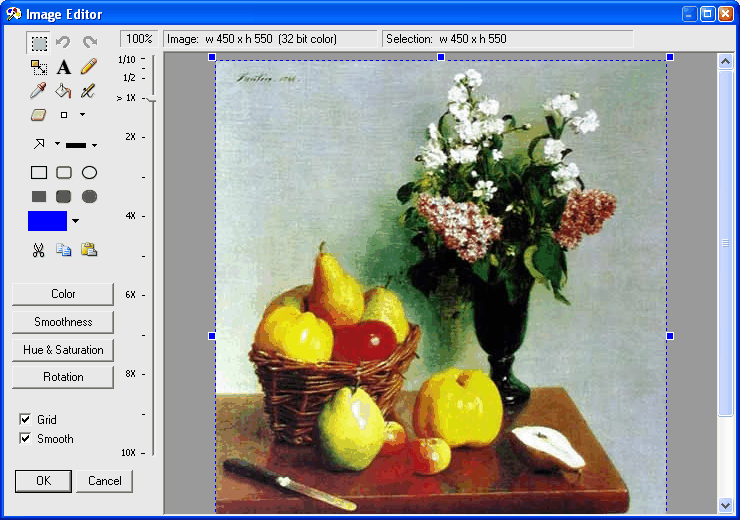Image resolution: width=740 pixels, height=520 pixels.
Task: Click the blue current color swatch
Action: coord(47,221)
